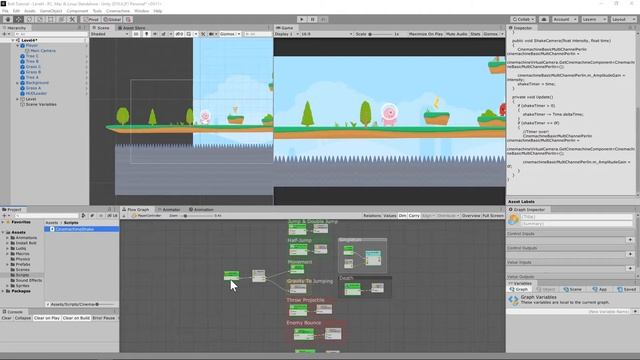640x360 pixels.
Task: Select the Rotate tool in the toolbar
Action: point(29,19)
